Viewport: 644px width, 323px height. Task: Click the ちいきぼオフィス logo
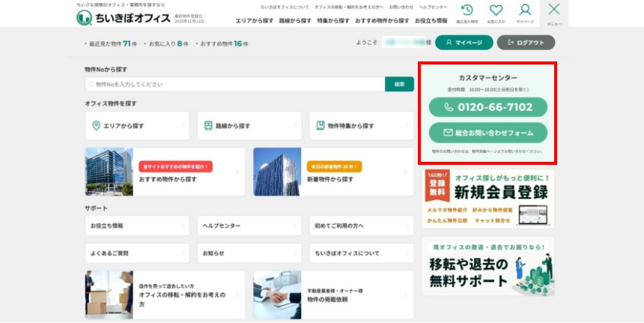(x=124, y=17)
